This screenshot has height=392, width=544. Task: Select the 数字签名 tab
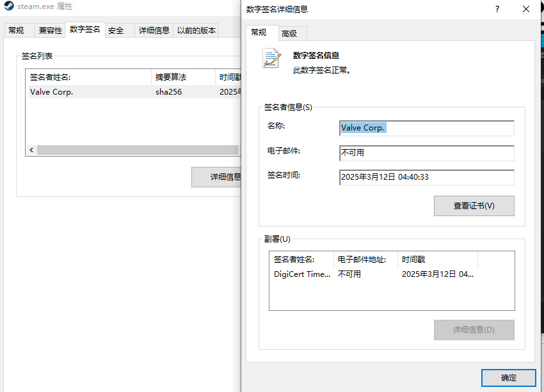tap(84, 29)
